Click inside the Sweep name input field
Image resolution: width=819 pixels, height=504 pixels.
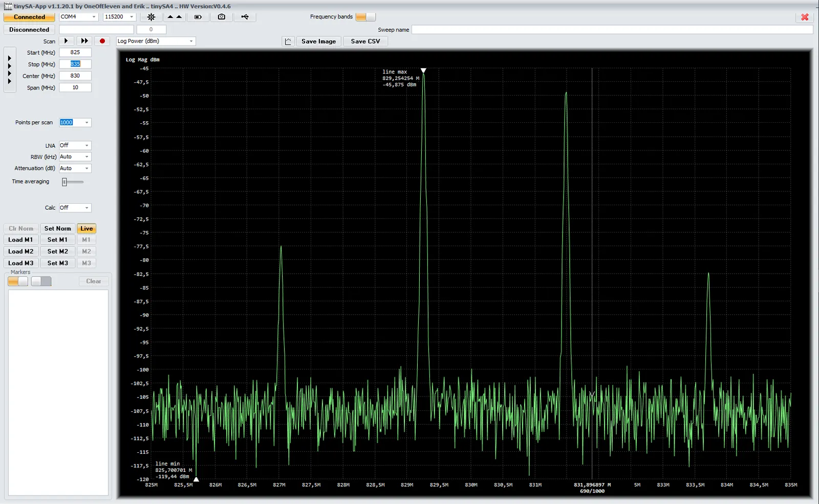(x=612, y=29)
